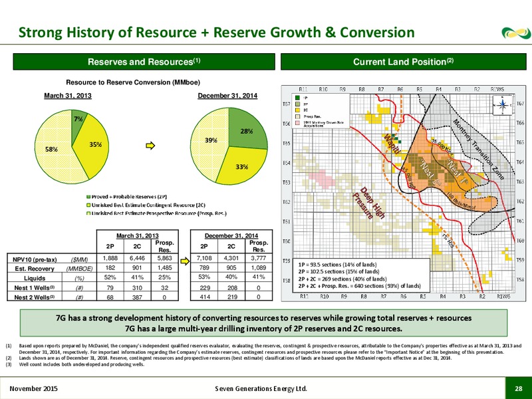Click the '4,301' NPV10 cell
This screenshot has width=532, height=399.
(x=231, y=258)
